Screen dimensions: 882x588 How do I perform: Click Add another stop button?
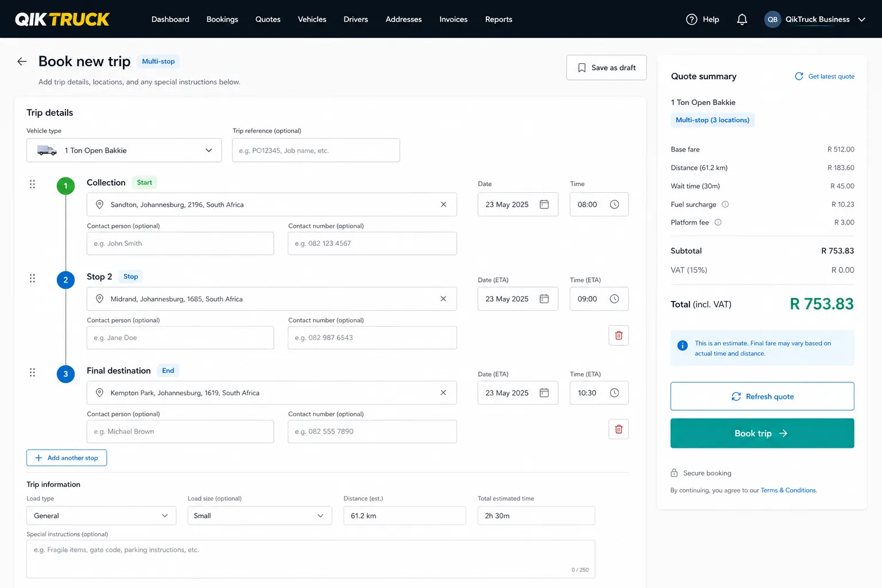click(67, 458)
